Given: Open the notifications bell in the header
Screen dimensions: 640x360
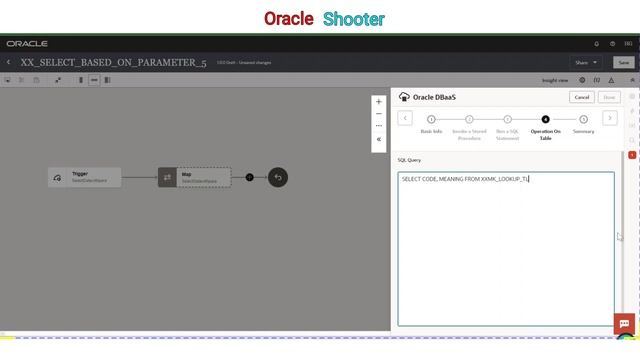Looking at the screenshot, I should 596,44.
